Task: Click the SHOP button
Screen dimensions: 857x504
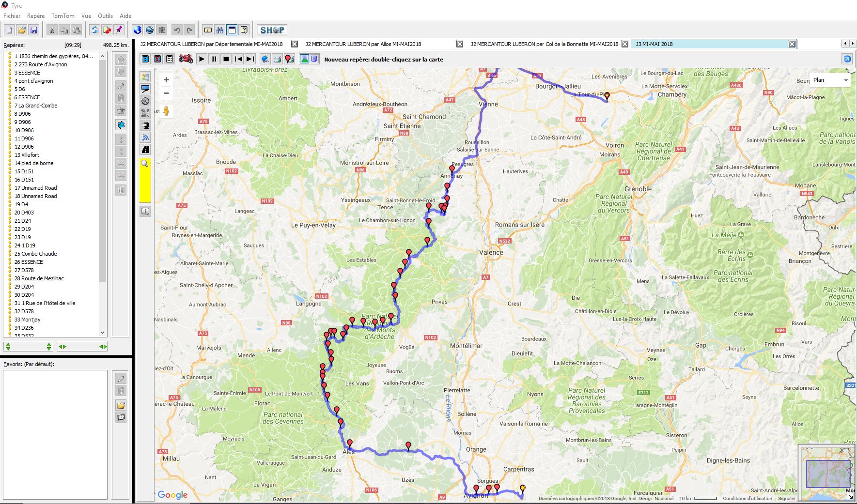Action: [x=272, y=30]
